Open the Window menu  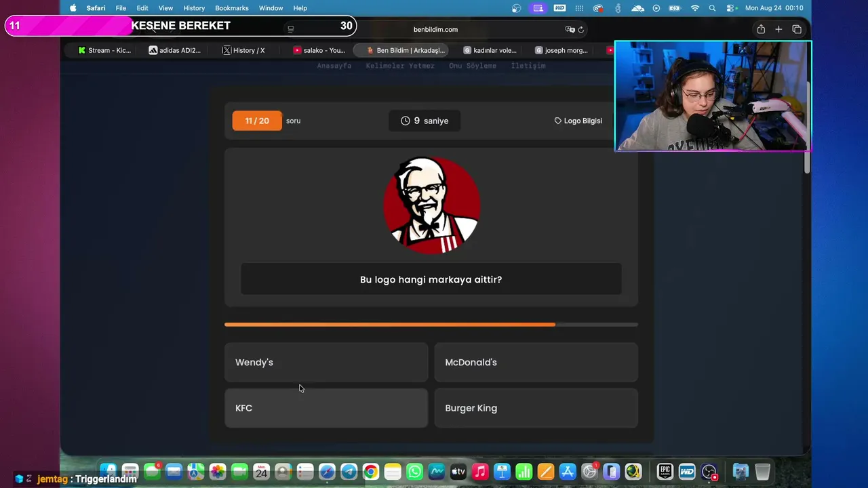click(x=271, y=8)
